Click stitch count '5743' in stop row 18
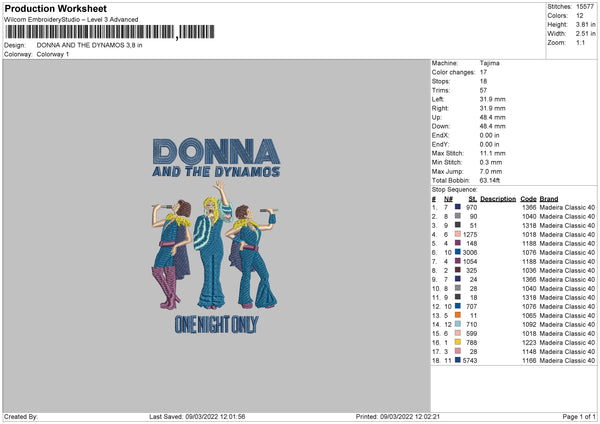 (470, 360)
